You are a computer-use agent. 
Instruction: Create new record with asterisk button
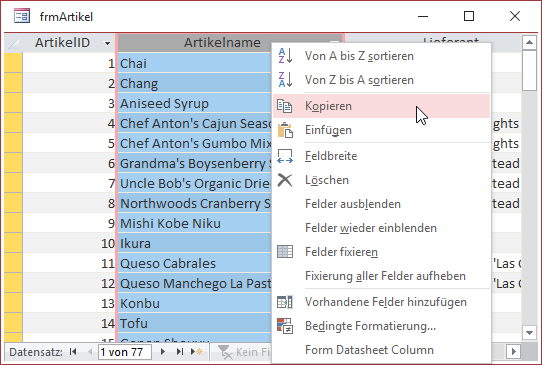click(197, 352)
